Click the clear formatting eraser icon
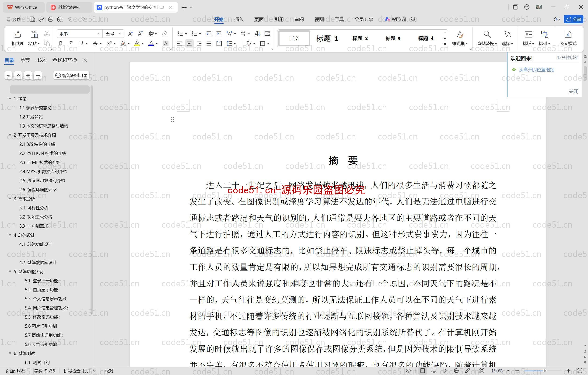The image size is (588, 375). point(165,34)
